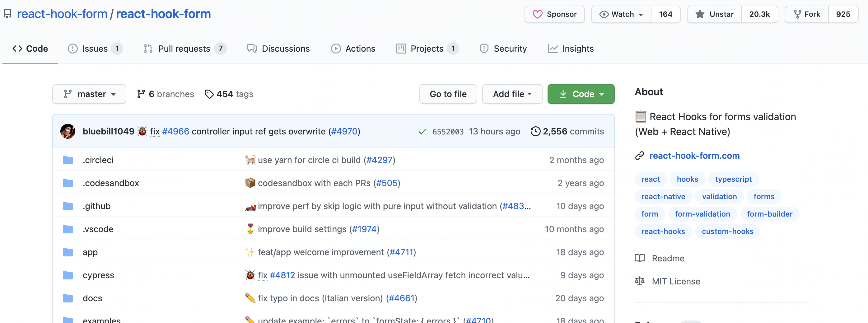Open the 925 forks count
The width and height of the screenshot is (868, 323).
tap(843, 14)
